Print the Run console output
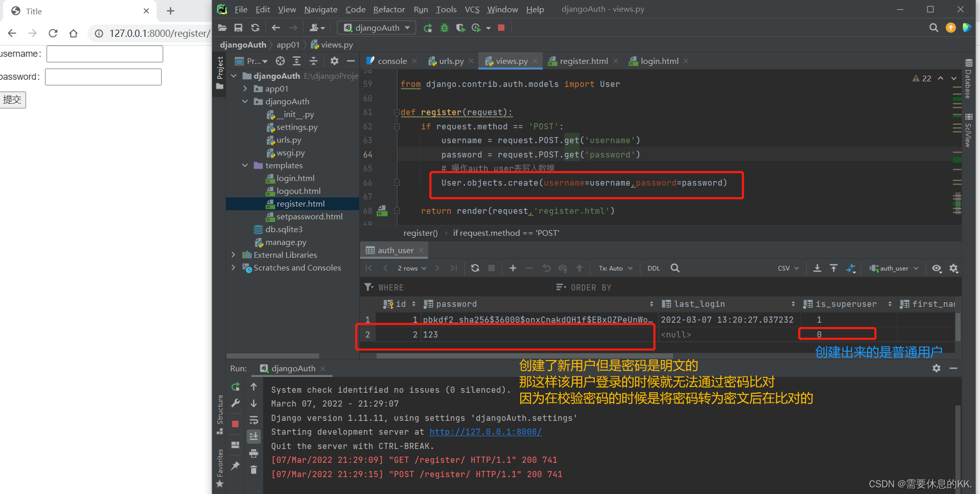The height and width of the screenshot is (494, 980). tap(254, 453)
